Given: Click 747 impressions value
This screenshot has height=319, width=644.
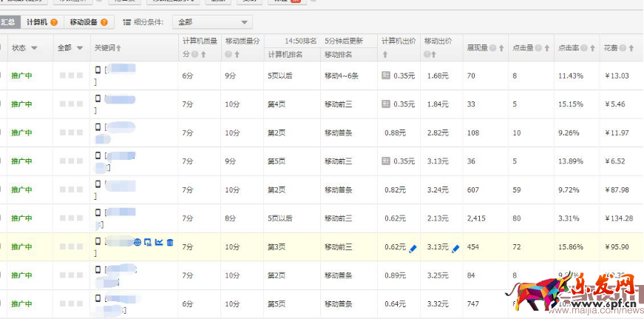Looking at the screenshot, I should tap(473, 303).
